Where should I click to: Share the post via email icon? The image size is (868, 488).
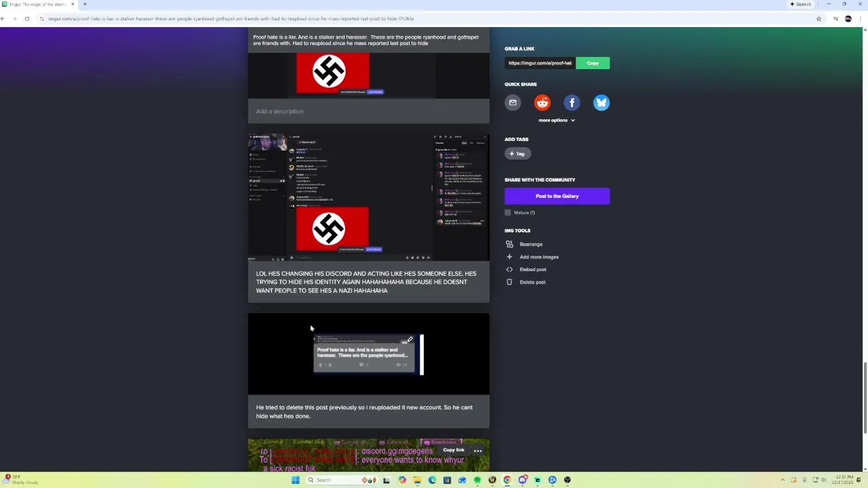(513, 102)
